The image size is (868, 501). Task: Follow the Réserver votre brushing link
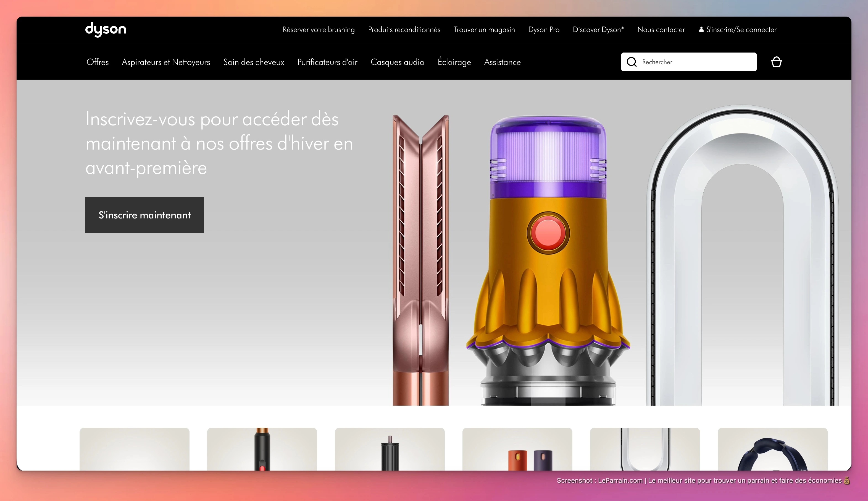coord(318,30)
